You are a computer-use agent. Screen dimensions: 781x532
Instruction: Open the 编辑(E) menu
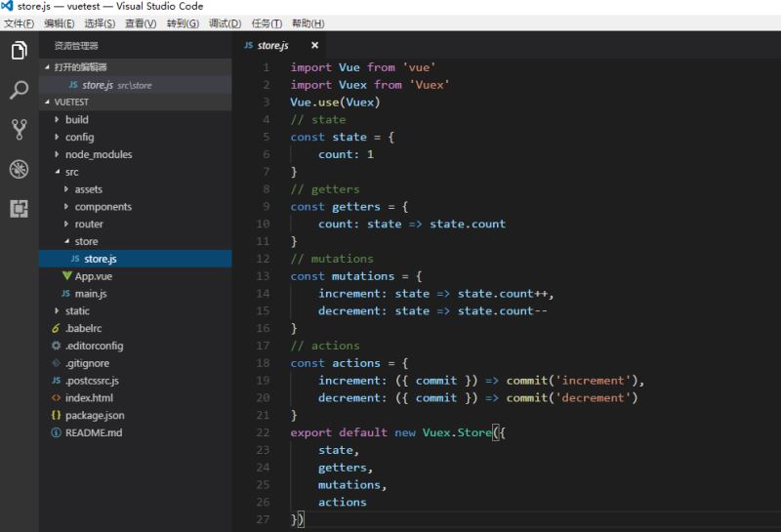point(60,23)
